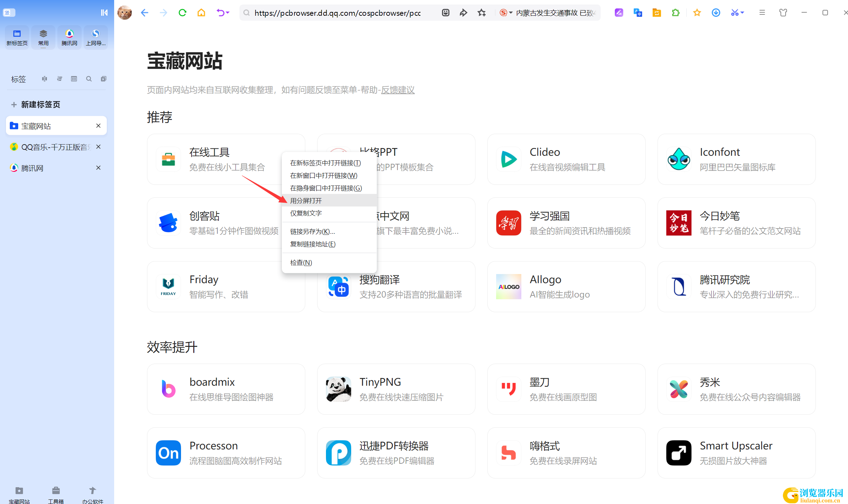
Task: Open the 新标签页 quick shortcut
Action: (x=17, y=37)
